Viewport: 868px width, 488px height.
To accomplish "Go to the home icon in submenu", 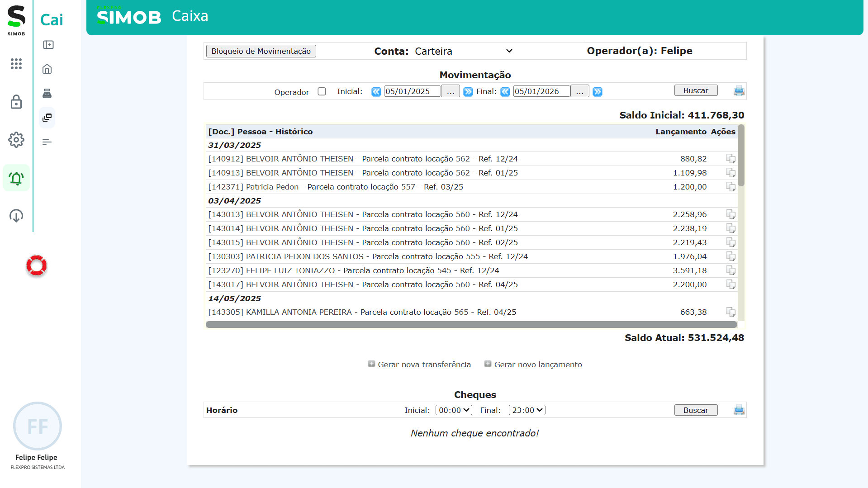I will [47, 69].
